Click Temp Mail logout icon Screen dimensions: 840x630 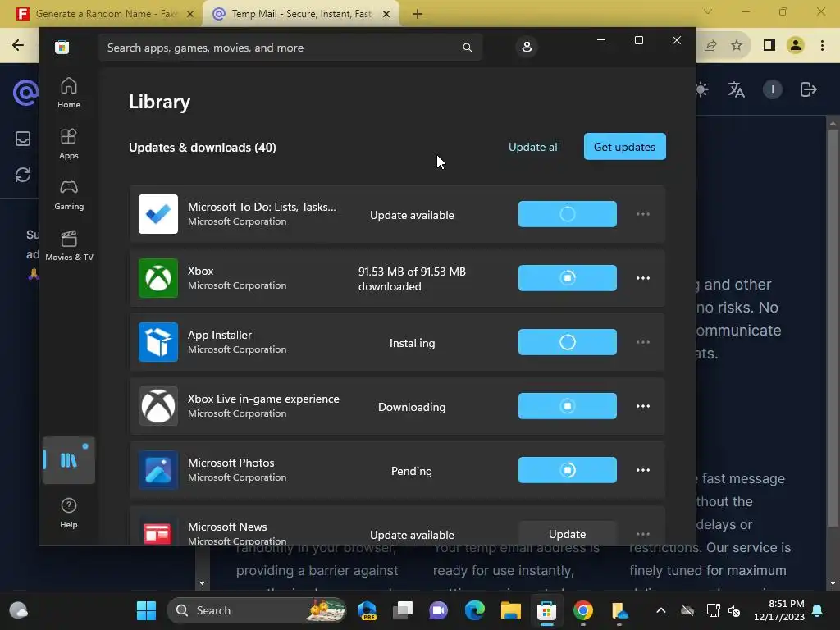(x=808, y=89)
